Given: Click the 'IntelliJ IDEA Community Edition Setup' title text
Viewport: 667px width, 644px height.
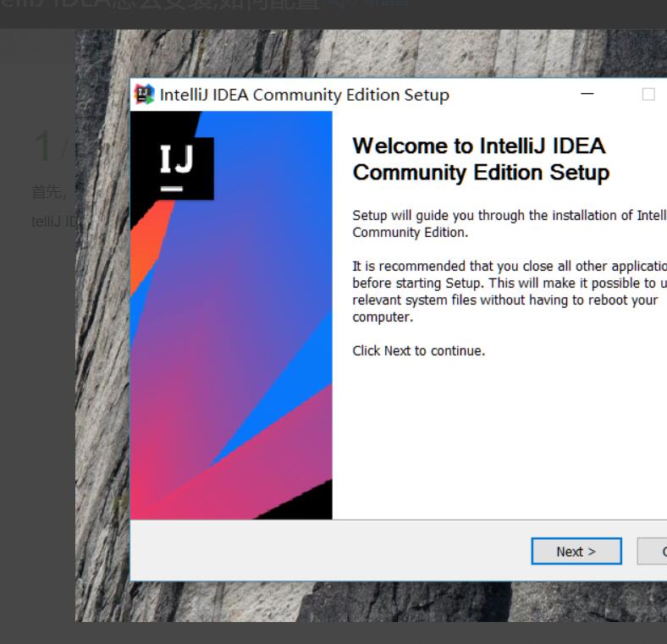Looking at the screenshot, I should (304, 95).
